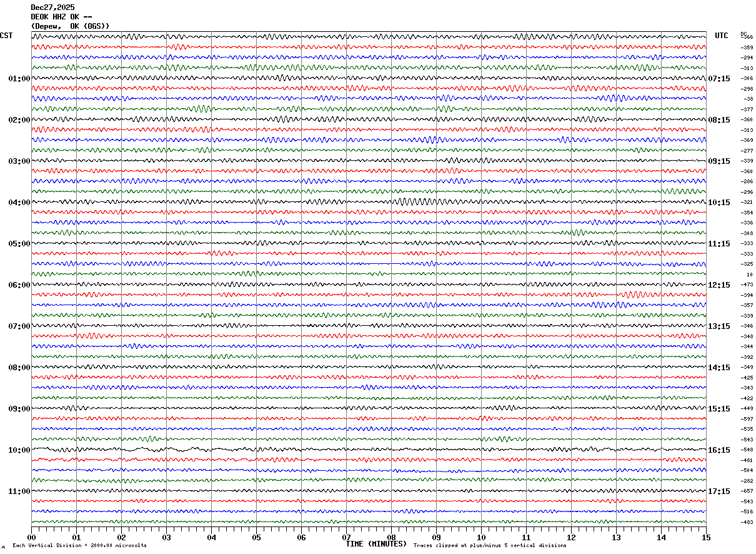Screen dimensions: 756x554
Task: Click the '09:15' UTC time label
Action: 719,161
